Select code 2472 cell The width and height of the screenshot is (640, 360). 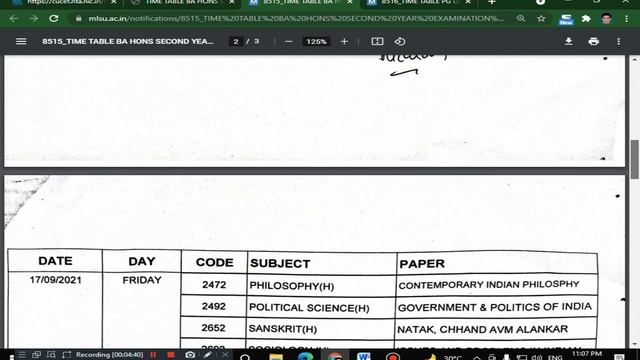214,284
